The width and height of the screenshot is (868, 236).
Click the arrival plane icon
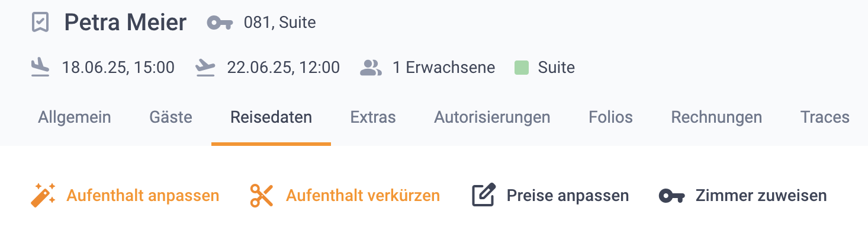point(40,68)
